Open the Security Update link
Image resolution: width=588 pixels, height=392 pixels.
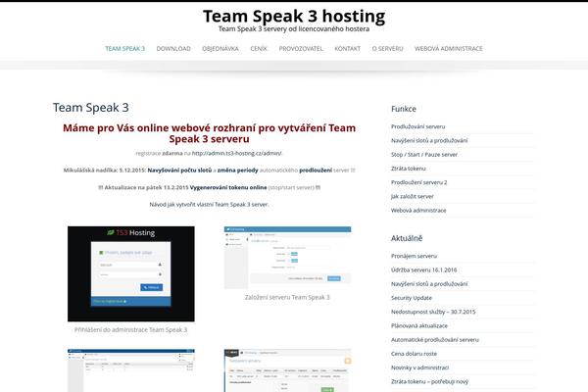(x=412, y=298)
